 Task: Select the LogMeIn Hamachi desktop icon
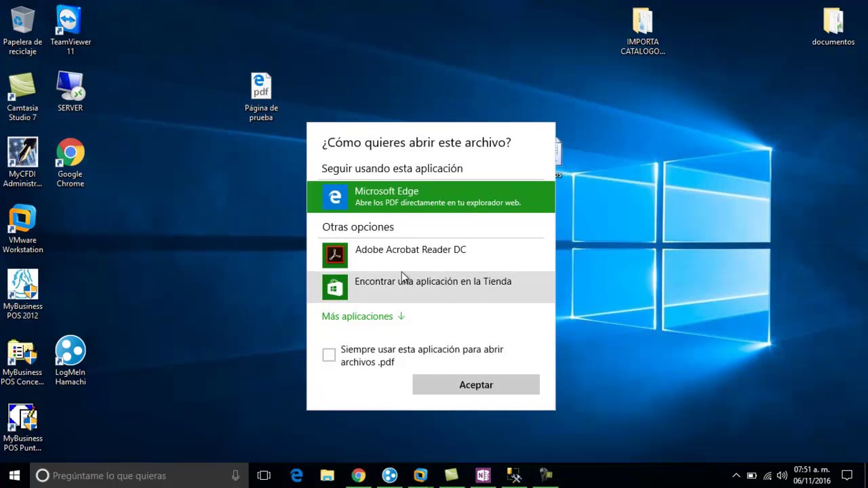(70, 361)
